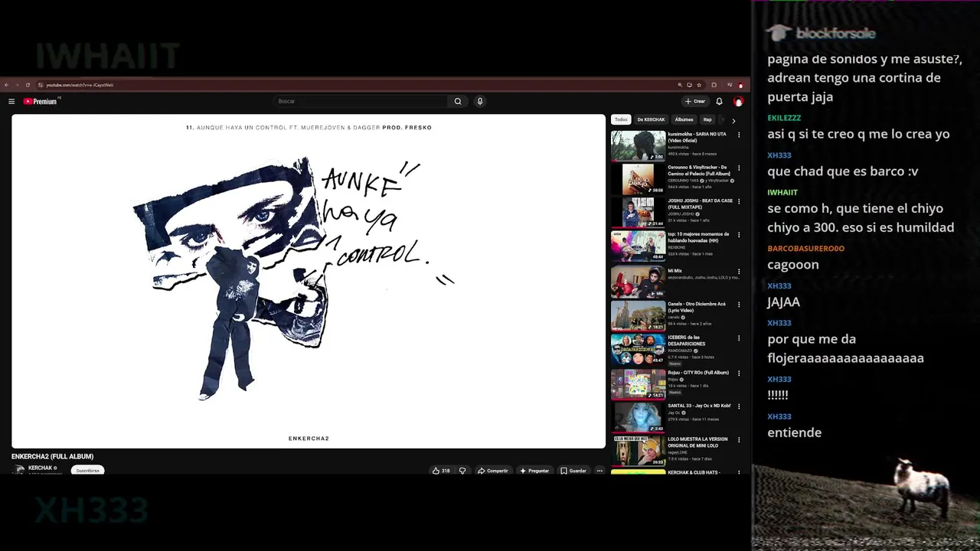Dislike the video with thumbs down
This screenshot has width=980, height=551.
462,471
